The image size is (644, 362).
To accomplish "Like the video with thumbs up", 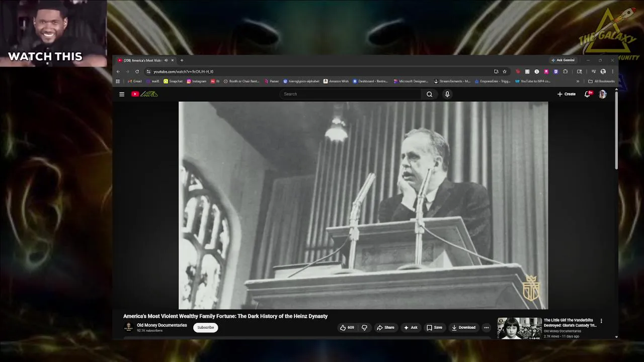I will coord(347,327).
